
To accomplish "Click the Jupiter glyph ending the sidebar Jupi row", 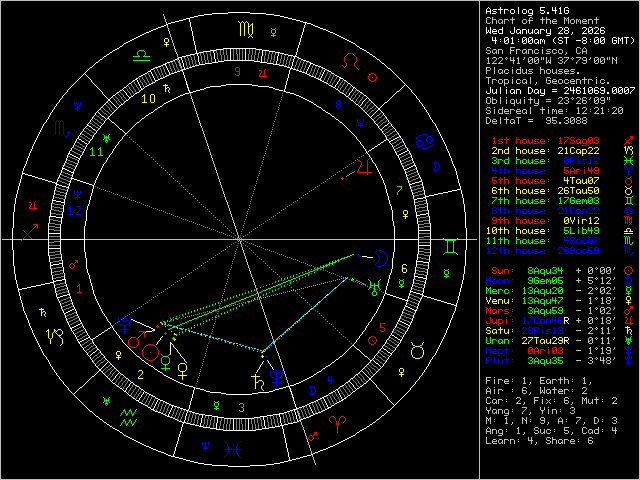I will (x=629, y=321).
